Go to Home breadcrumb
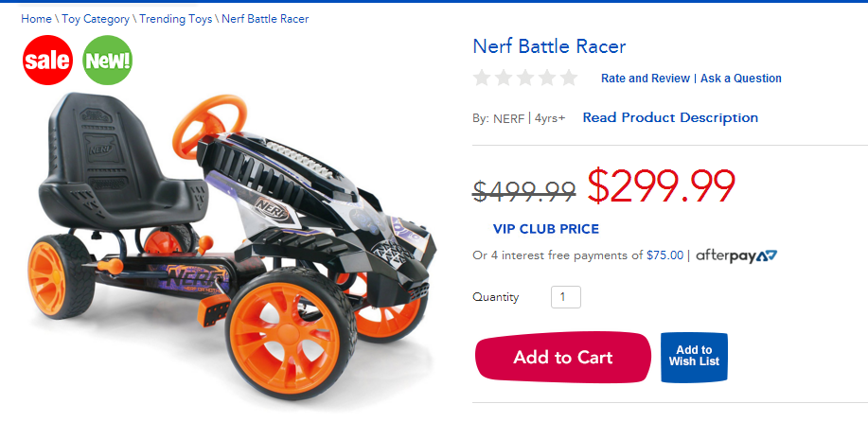 pos(36,19)
